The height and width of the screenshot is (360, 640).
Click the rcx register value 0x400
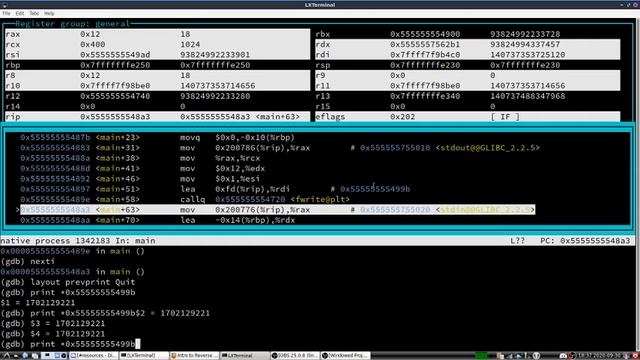(92, 44)
